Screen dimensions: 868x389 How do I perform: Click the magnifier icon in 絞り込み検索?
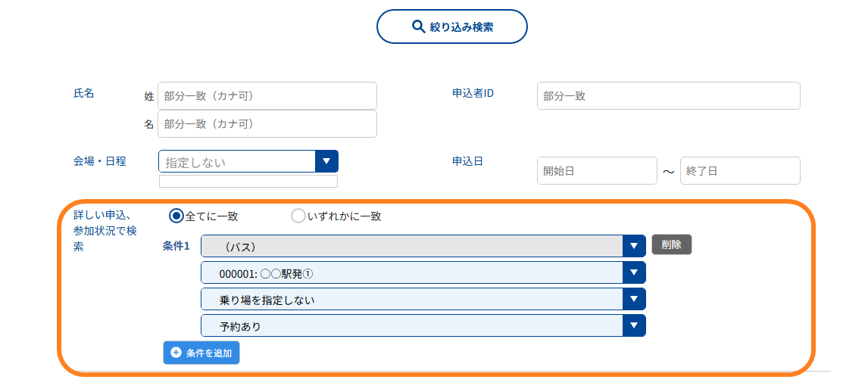click(x=419, y=26)
